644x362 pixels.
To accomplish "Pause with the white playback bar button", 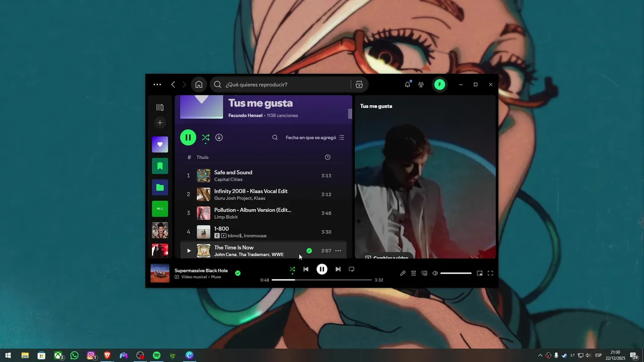I will [322, 269].
